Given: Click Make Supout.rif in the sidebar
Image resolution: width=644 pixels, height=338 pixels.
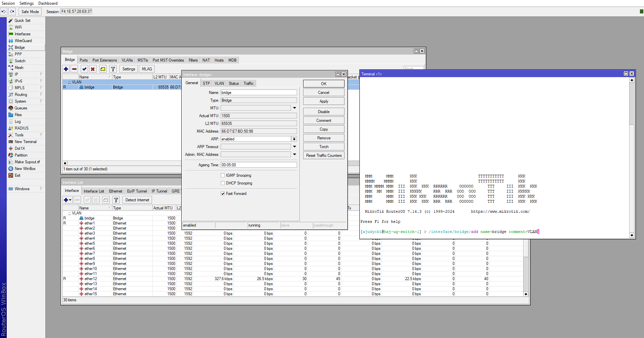Looking at the screenshot, I should [27, 162].
